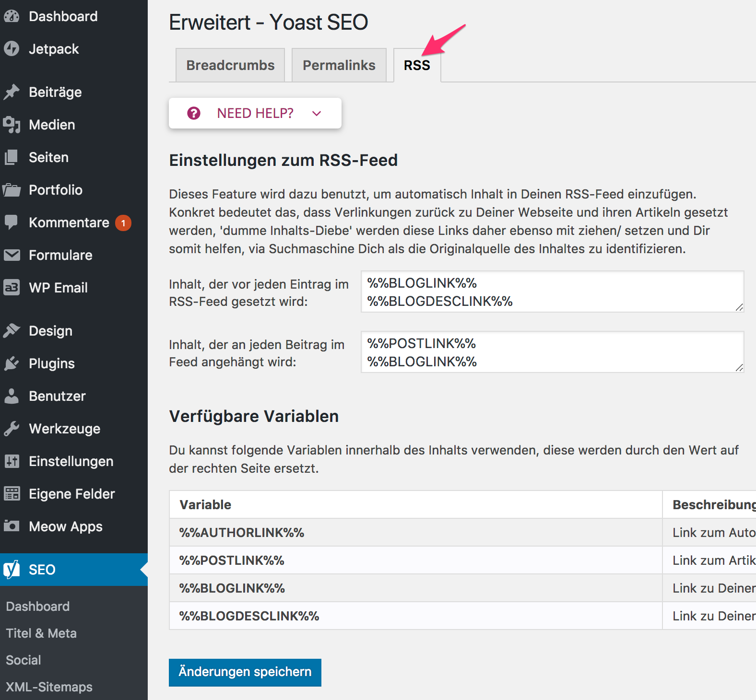756x700 pixels.
Task: Click the Yoast SEO logo icon
Action: tap(12, 569)
